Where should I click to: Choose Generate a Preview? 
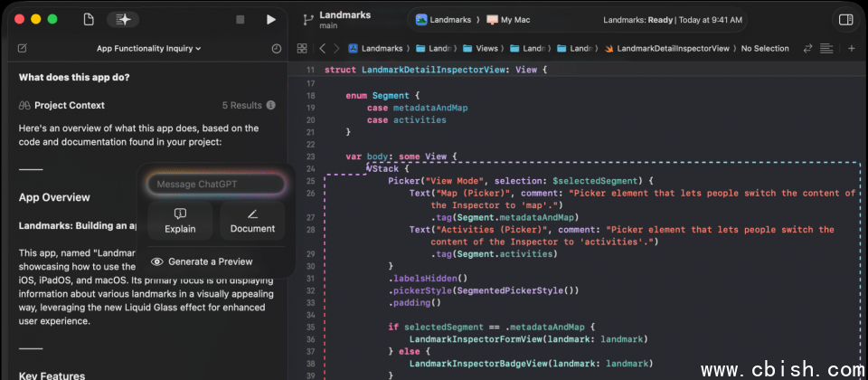coord(202,261)
